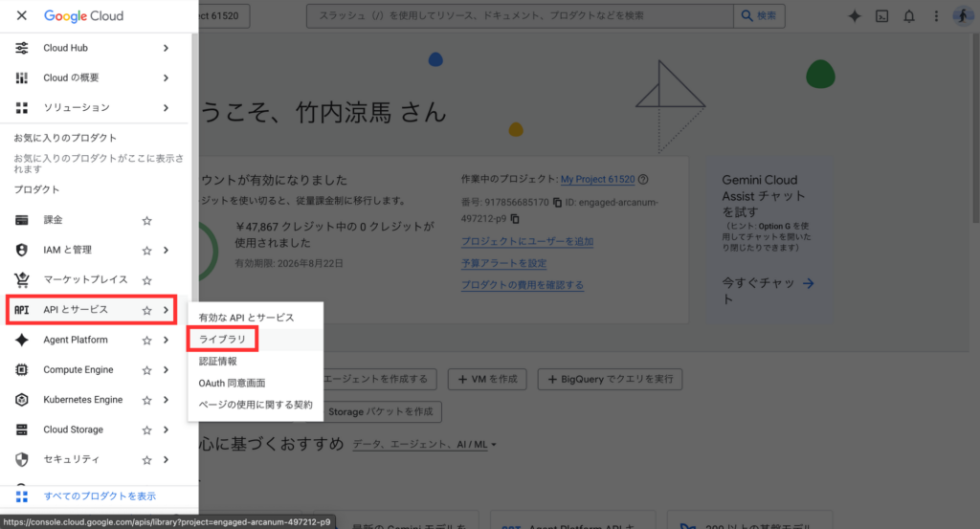Screen dimensions: 980x529
Task: Star the Kubernetes Engine entry
Action: point(146,401)
